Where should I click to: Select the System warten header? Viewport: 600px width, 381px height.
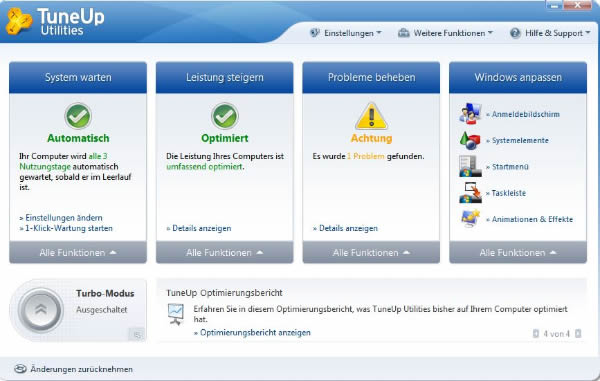pyautogui.click(x=78, y=77)
